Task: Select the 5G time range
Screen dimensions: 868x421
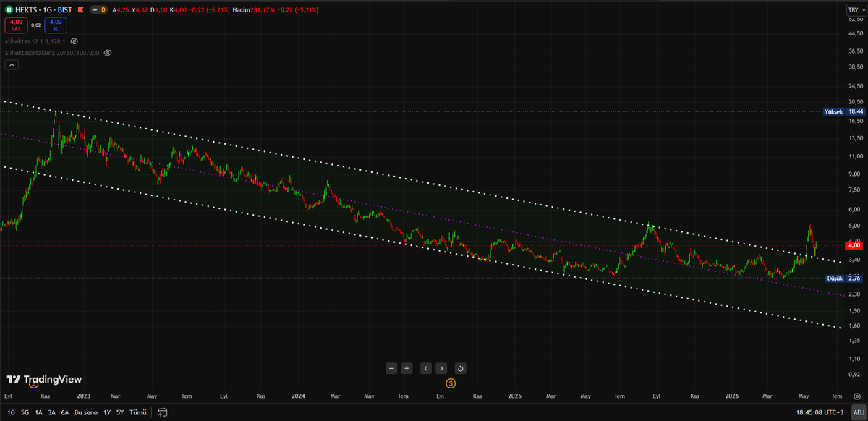Action: [x=25, y=412]
